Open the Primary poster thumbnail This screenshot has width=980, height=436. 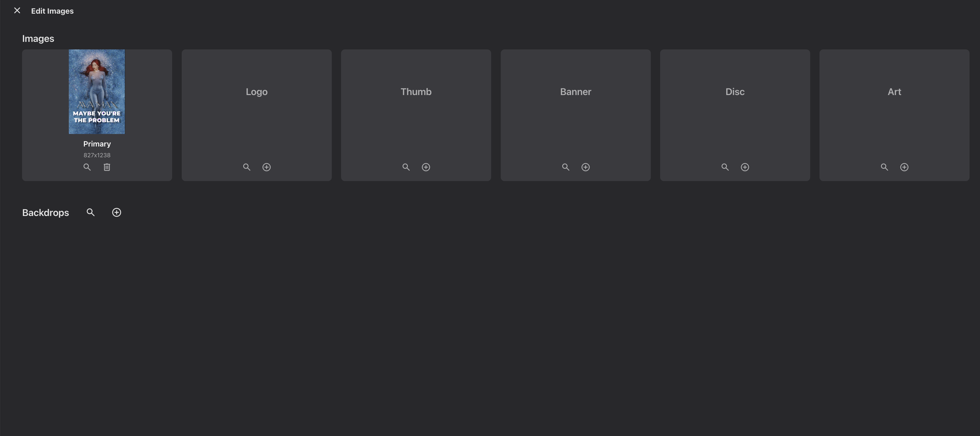(x=97, y=91)
